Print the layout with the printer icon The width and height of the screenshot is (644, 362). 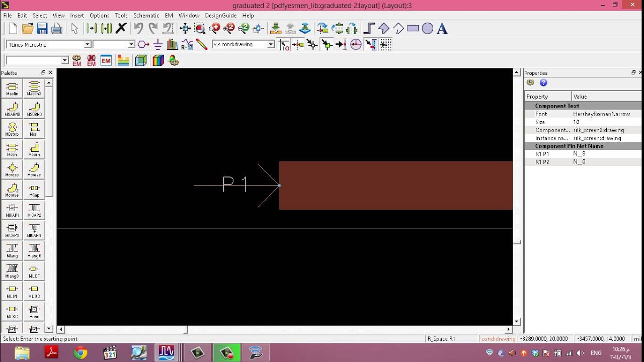coord(57,29)
